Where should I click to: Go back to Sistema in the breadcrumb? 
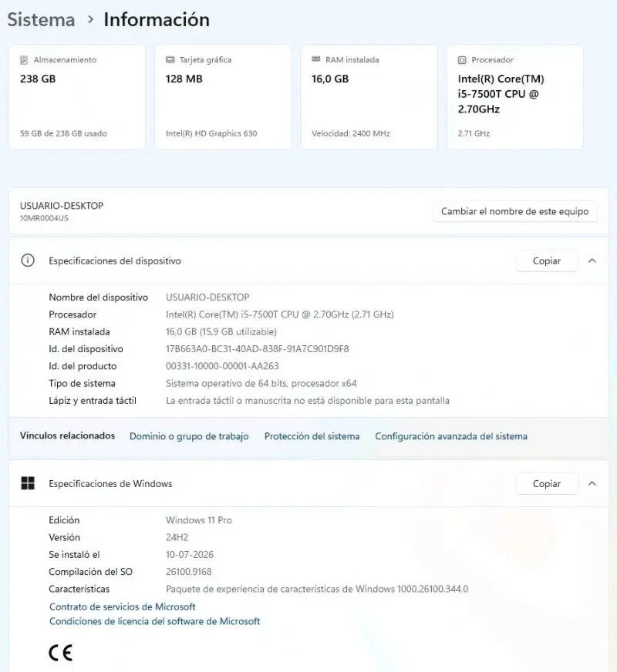tap(41, 20)
